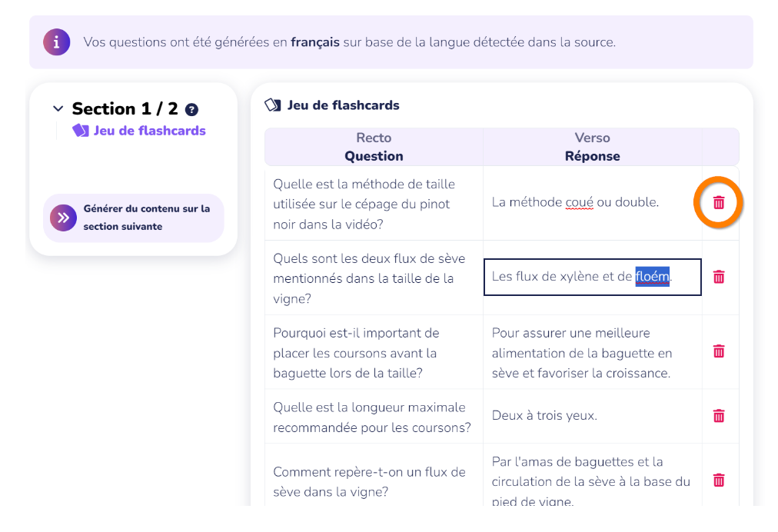Collapse the Section 1 / 2 chevron
Viewport: 778px width, 532px height.
coord(58,109)
